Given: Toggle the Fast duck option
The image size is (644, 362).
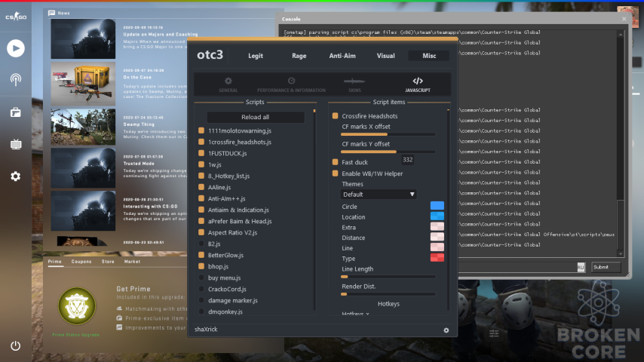Looking at the screenshot, I should 335,162.
